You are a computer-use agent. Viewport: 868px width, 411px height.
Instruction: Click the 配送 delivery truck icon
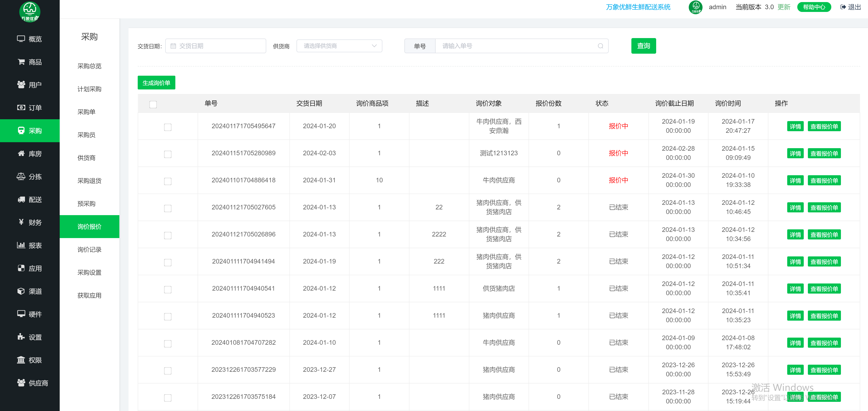[x=21, y=199]
